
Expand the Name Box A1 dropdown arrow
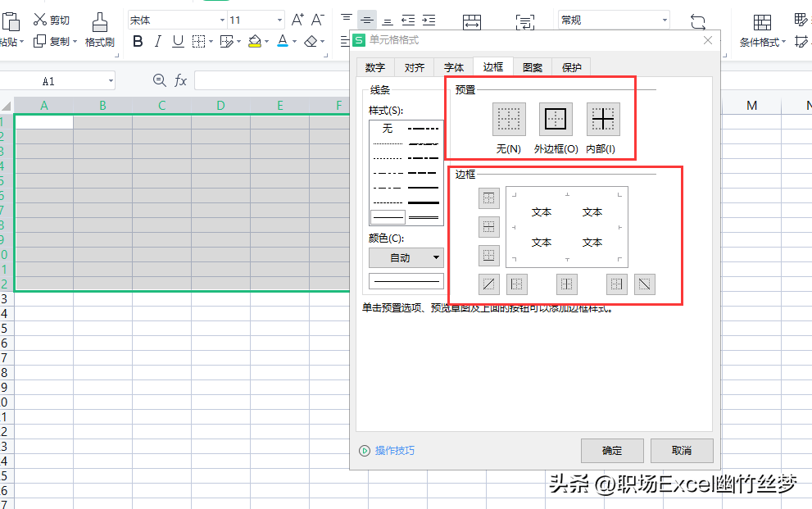pos(111,81)
